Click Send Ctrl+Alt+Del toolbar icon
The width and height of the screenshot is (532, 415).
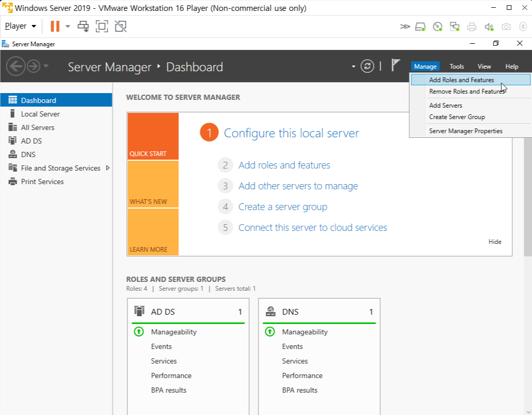[83, 26]
